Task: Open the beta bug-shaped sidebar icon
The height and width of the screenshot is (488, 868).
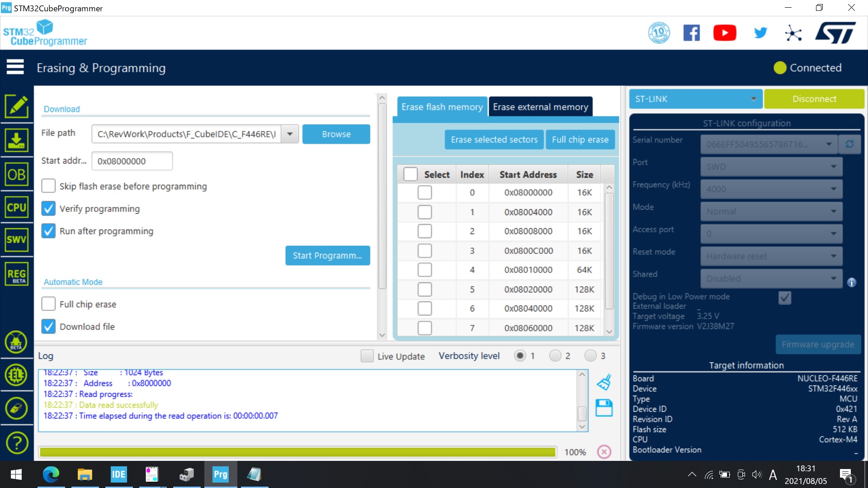Action: [x=16, y=342]
